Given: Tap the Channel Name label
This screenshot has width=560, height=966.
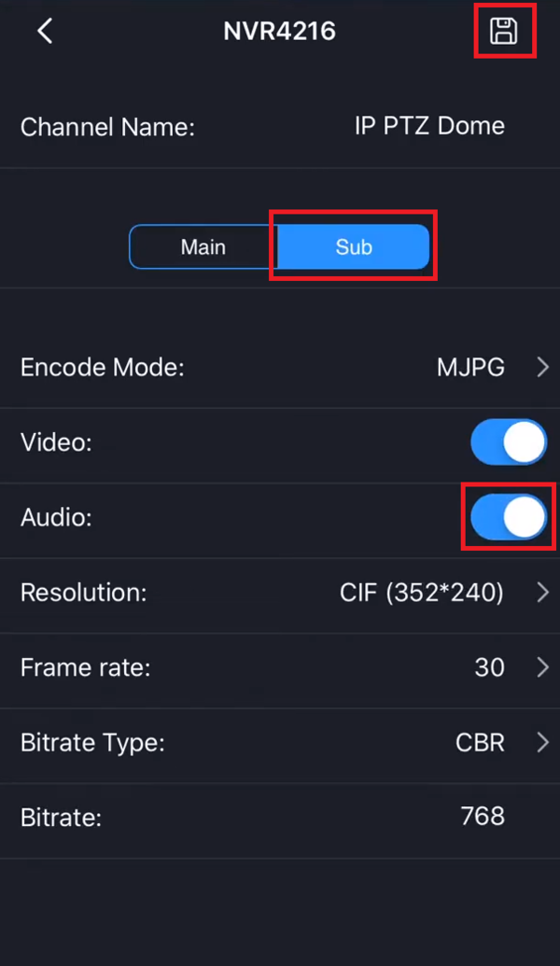Looking at the screenshot, I should pyautogui.click(x=107, y=127).
